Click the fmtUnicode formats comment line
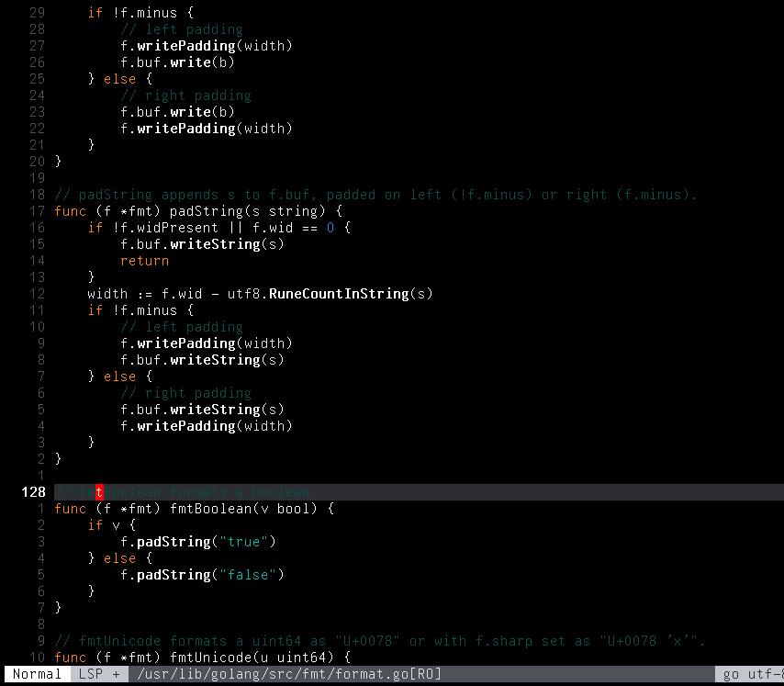Viewport: 784px width, 686px height. coord(379,640)
